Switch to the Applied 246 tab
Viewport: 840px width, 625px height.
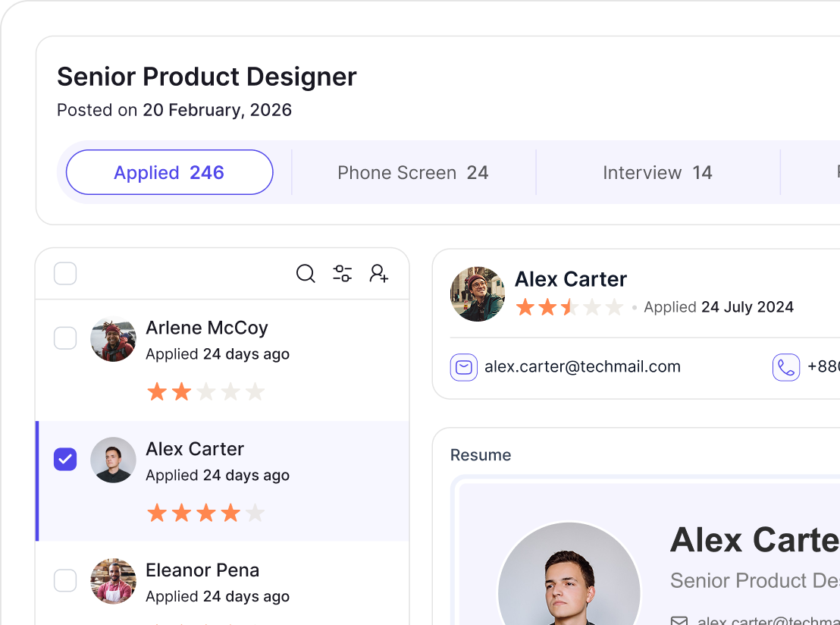click(x=169, y=172)
